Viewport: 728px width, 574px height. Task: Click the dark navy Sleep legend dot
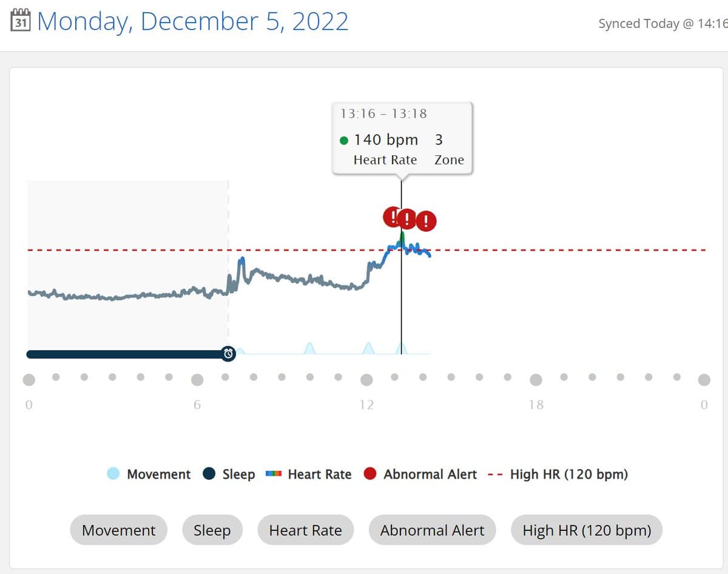click(x=209, y=474)
